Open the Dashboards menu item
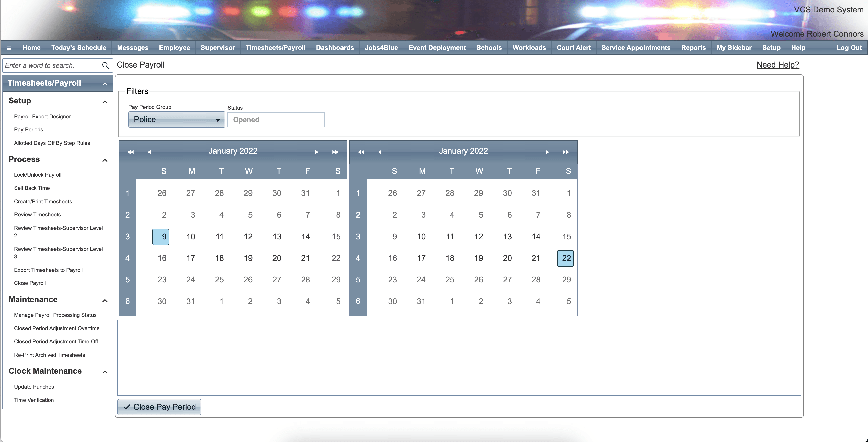868x442 pixels. pos(335,48)
